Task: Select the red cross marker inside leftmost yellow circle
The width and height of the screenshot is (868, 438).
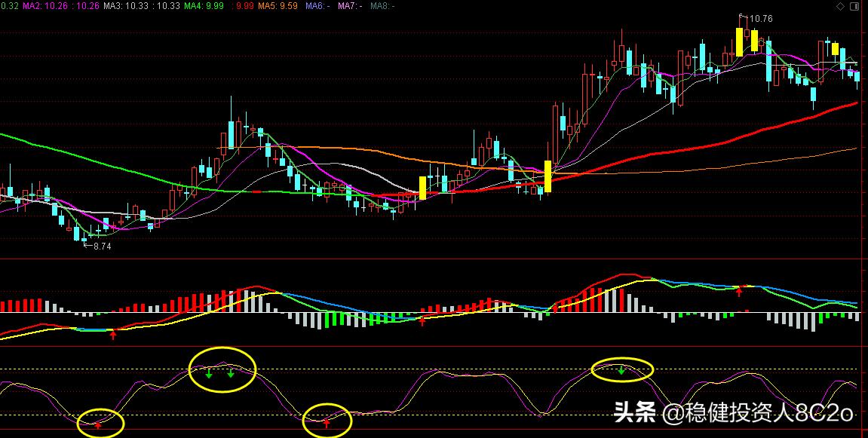Action: coord(98,426)
